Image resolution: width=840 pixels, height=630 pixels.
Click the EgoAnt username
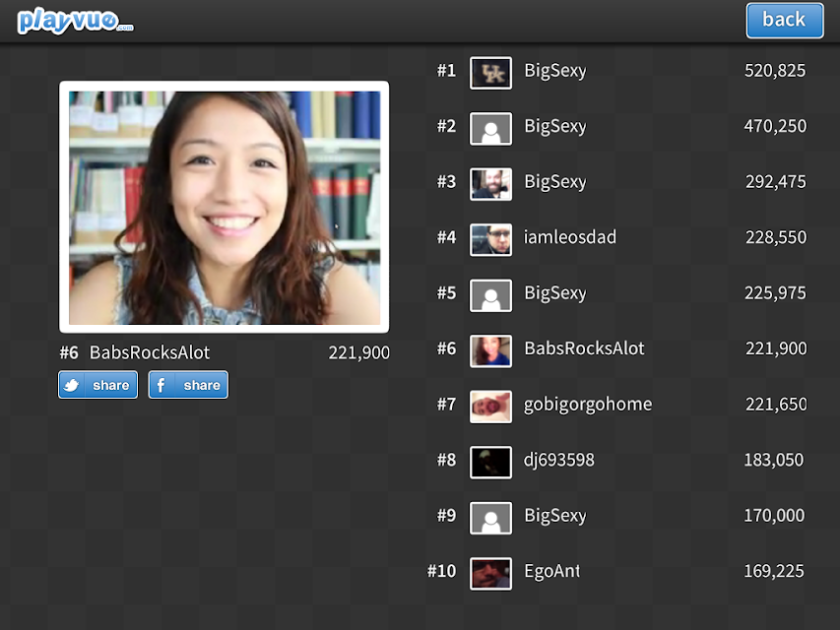click(551, 571)
